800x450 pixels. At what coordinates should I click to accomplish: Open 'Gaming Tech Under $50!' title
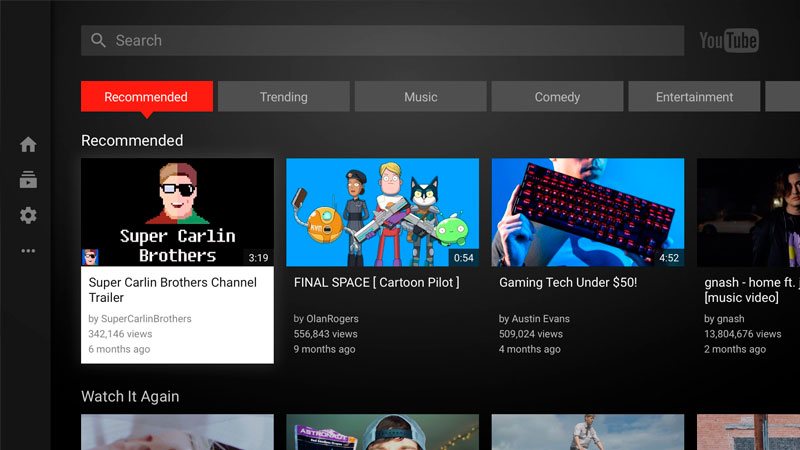click(x=568, y=282)
